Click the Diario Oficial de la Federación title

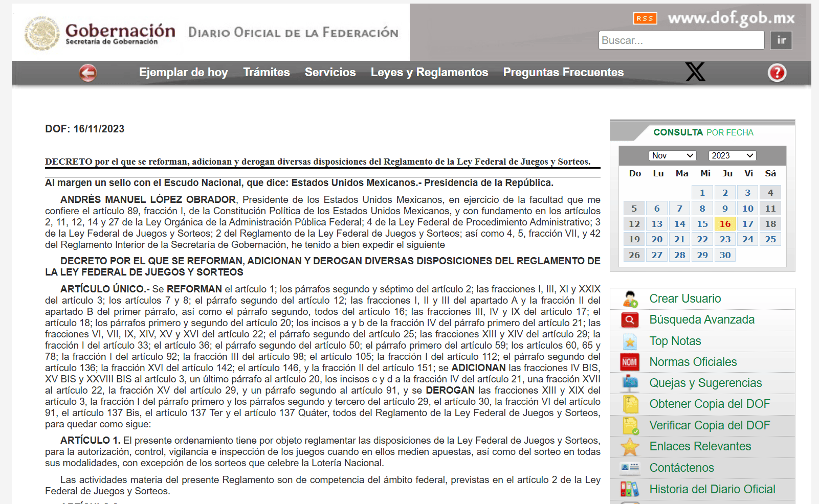point(293,33)
